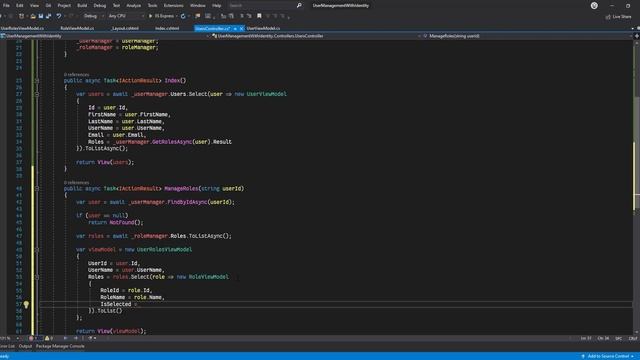
Task: Click the search magnifier icon
Action: point(299,6)
